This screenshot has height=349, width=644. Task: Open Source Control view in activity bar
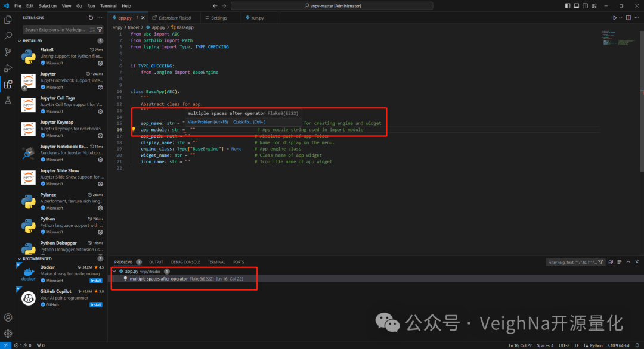point(8,52)
